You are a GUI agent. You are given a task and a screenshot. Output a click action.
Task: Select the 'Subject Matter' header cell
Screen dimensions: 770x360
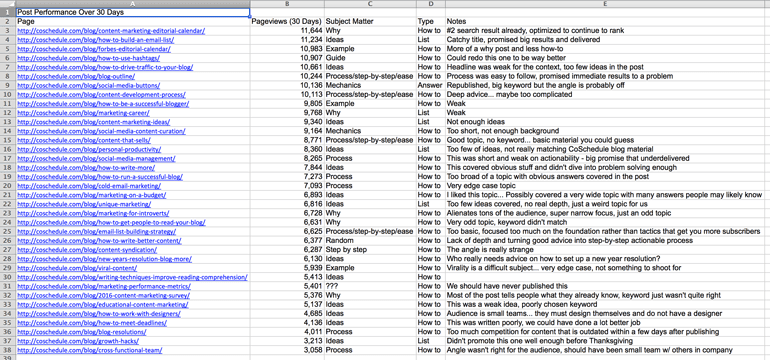click(370, 22)
